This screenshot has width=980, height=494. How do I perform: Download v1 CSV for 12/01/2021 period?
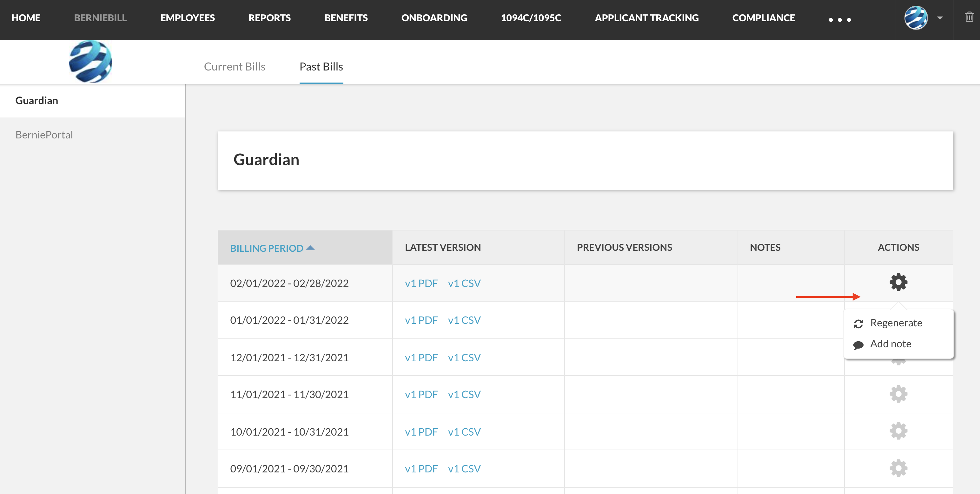[x=464, y=358]
